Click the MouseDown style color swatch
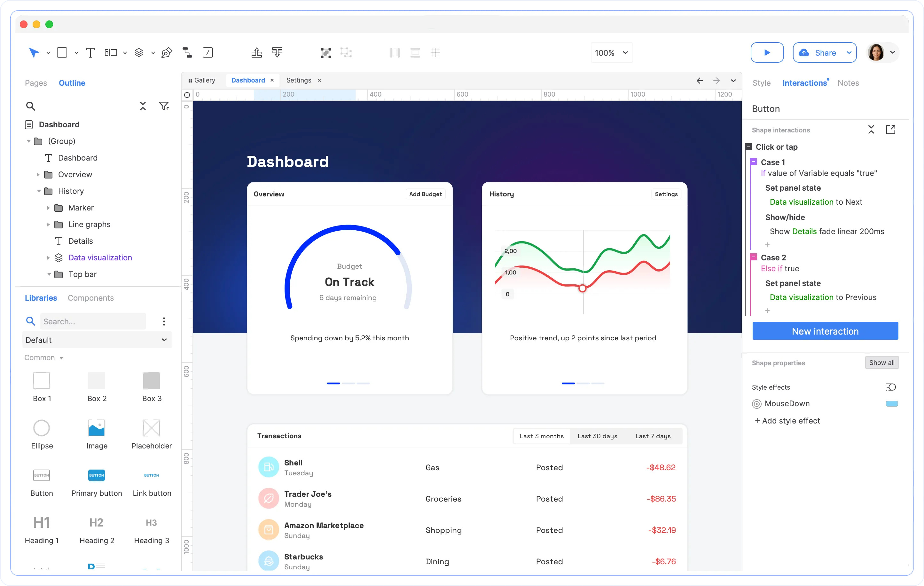The width and height of the screenshot is (924, 586). point(891,404)
